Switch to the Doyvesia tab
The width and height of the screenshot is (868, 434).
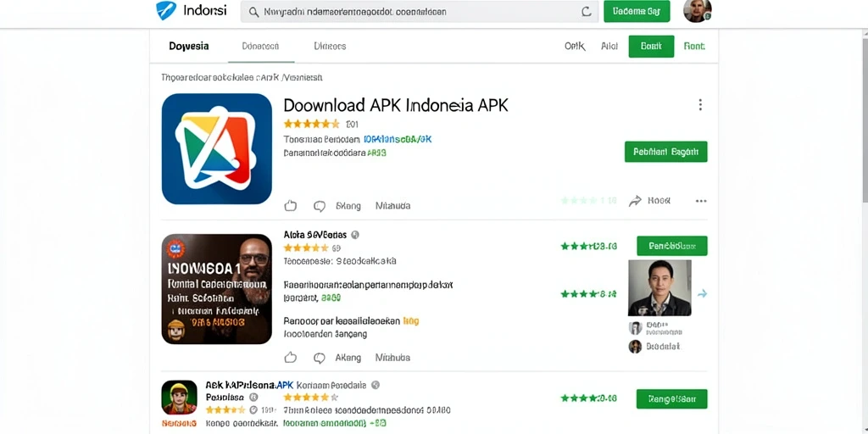(189, 46)
